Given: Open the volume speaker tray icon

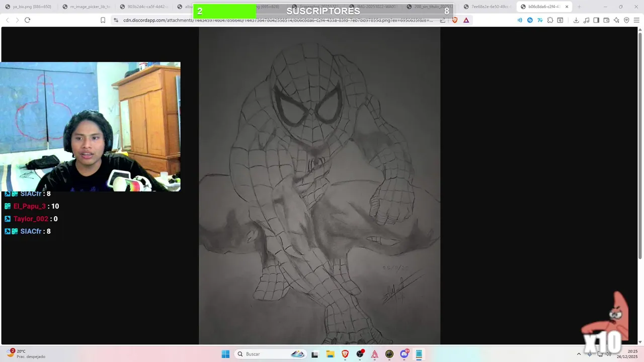Looking at the screenshot, I should coord(608,354).
